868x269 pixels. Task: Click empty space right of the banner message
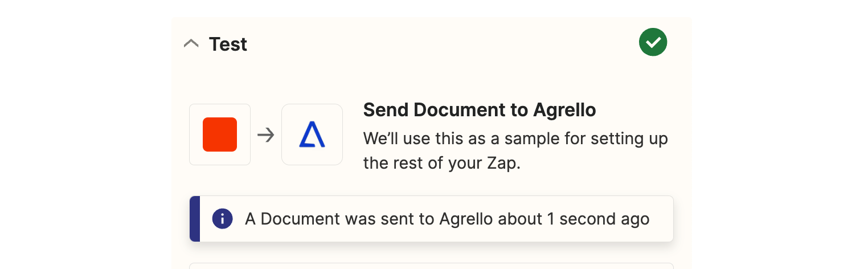661,219
